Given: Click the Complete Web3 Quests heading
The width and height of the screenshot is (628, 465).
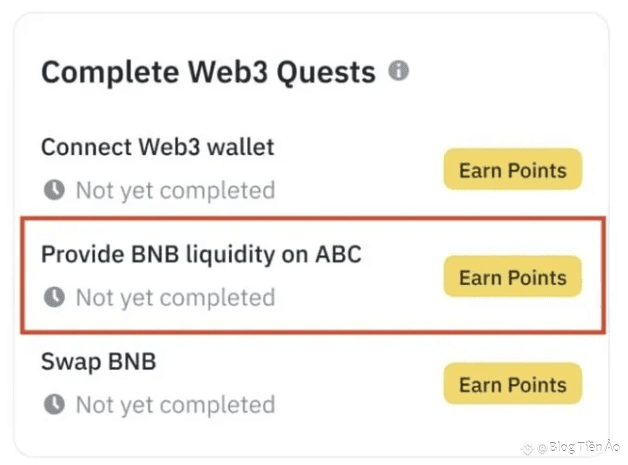Looking at the screenshot, I should pos(208,73).
